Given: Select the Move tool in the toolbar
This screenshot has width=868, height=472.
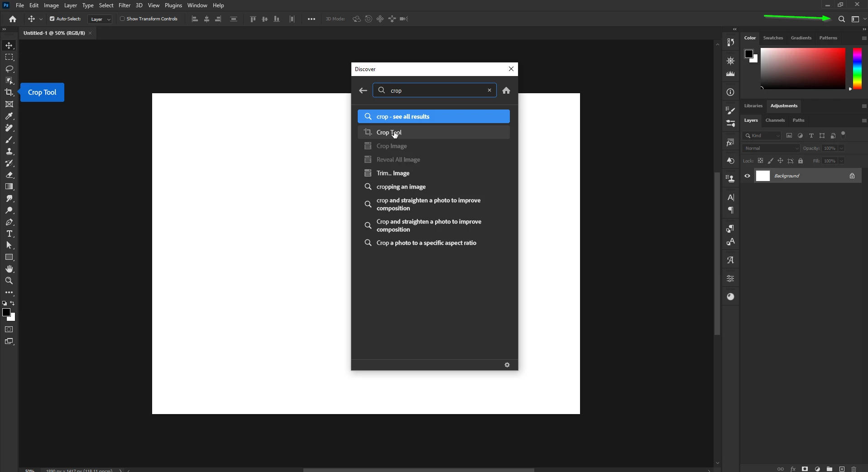Looking at the screenshot, I should 9,45.
